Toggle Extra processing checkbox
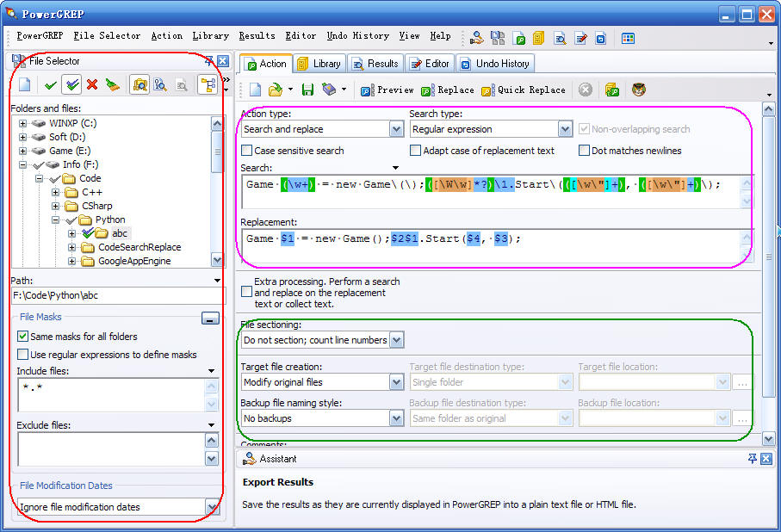 coord(246,292)
